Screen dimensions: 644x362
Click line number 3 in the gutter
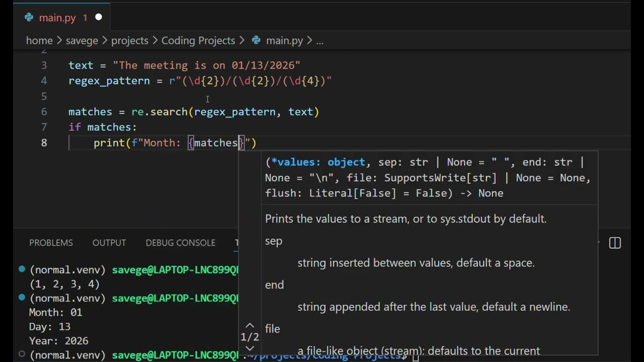click(44, 65)
